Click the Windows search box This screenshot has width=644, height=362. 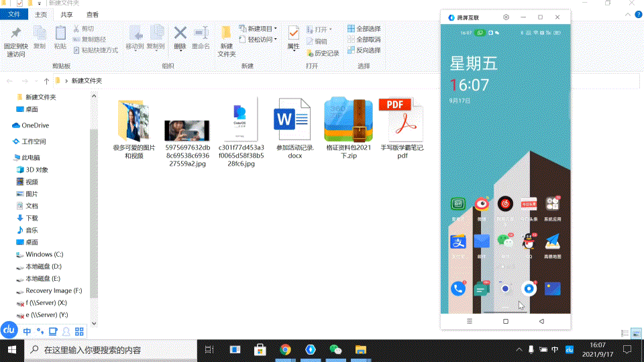(111, 350)
